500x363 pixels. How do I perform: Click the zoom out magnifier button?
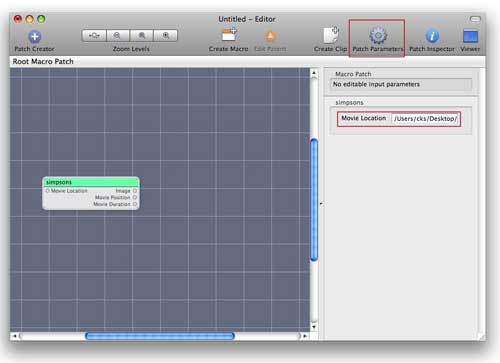[x=118, y=35]
